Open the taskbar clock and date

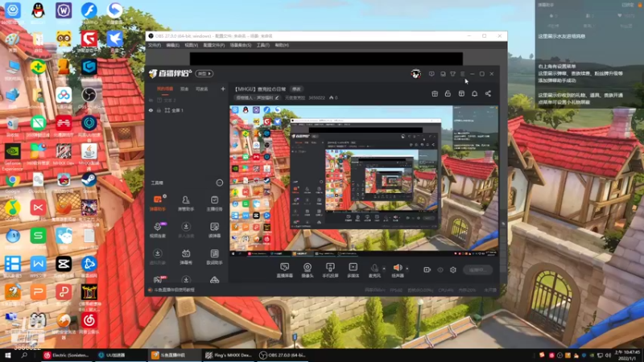(x=627, y=356)
